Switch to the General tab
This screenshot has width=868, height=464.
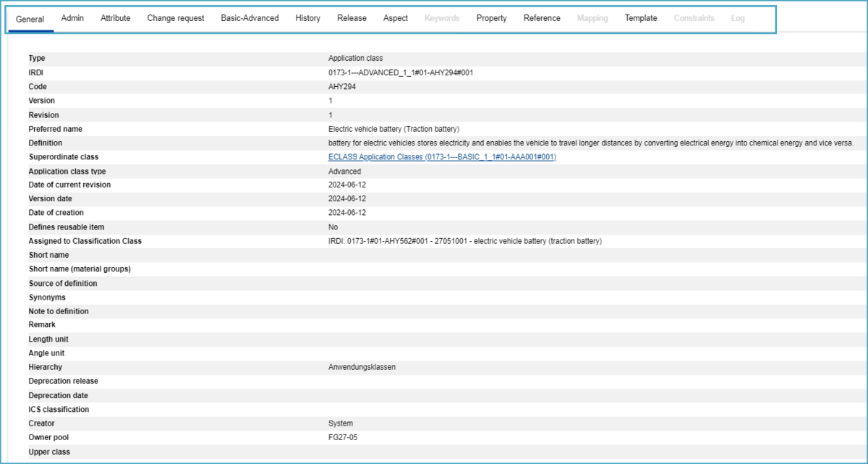pos(30,19)
